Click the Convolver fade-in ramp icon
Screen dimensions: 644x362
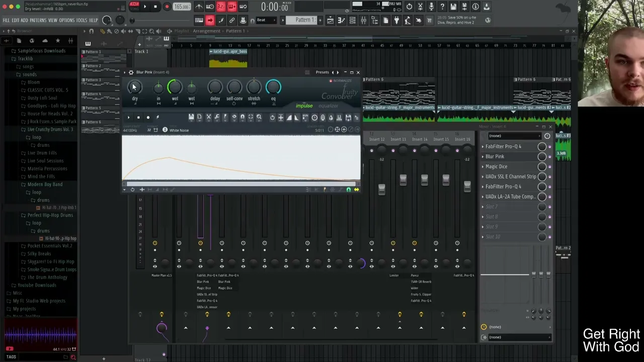[x=289, y=118]
